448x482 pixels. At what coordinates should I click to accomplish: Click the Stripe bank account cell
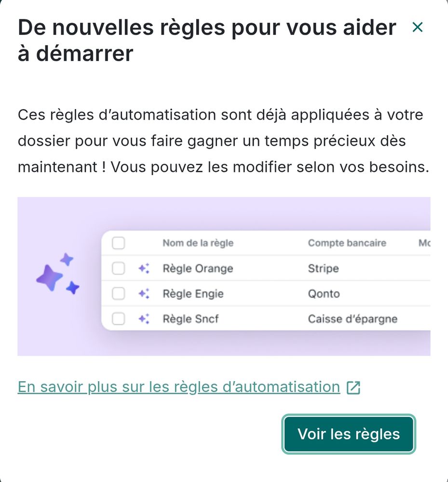323,268
